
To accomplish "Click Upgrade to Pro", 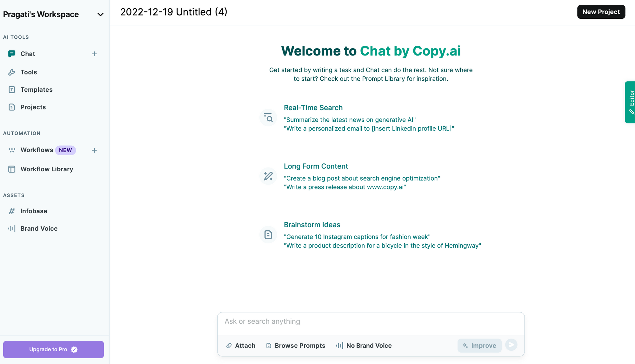I will click(x=53, y=349).
